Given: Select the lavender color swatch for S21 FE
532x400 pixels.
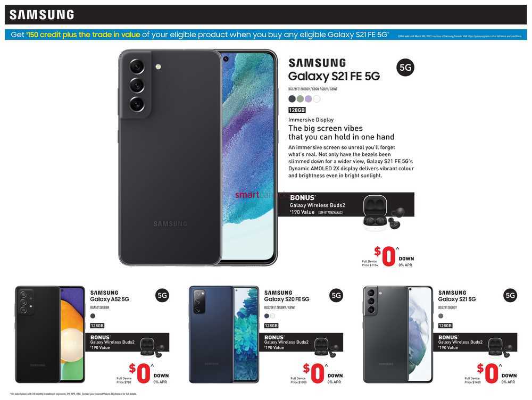Looking at the screenshot, I should [308, 99].
